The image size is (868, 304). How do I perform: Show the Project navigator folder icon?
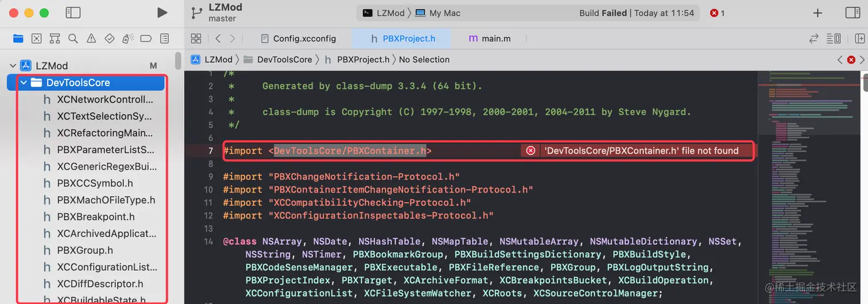coord(18,39)
